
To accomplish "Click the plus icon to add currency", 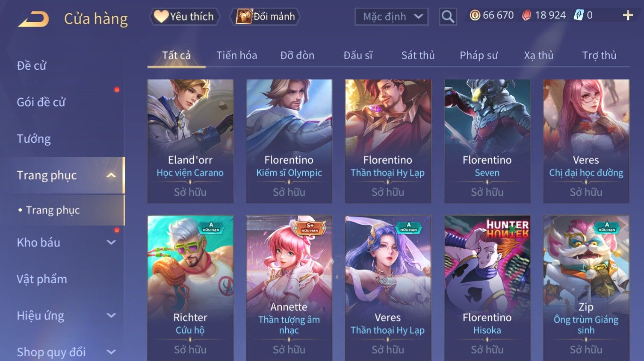I will coord(628,15).
